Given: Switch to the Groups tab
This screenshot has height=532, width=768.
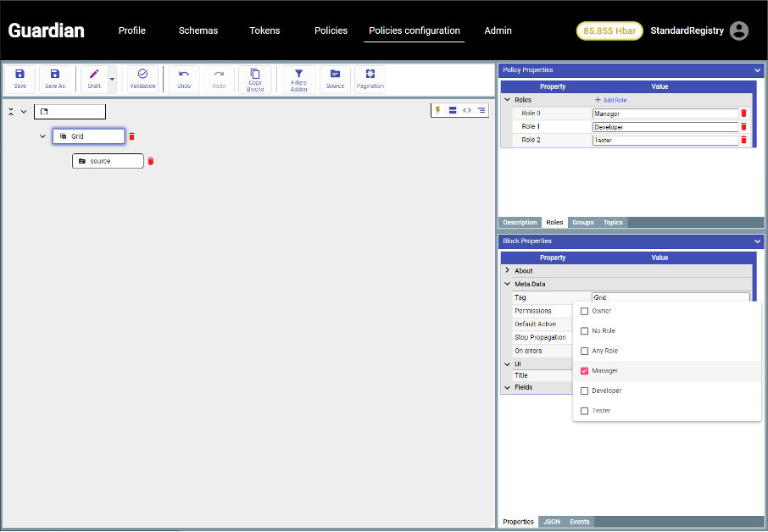Looking at the screenshot, I should click(582, 223).
